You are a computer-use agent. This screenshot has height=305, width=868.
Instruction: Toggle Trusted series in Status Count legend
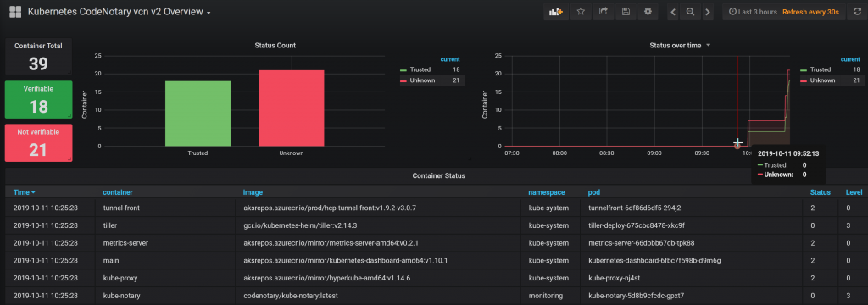tap(420, 69)
